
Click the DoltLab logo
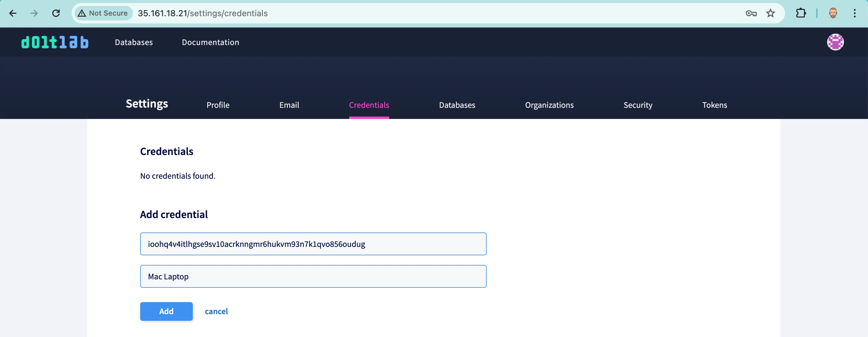click(55, 42)
